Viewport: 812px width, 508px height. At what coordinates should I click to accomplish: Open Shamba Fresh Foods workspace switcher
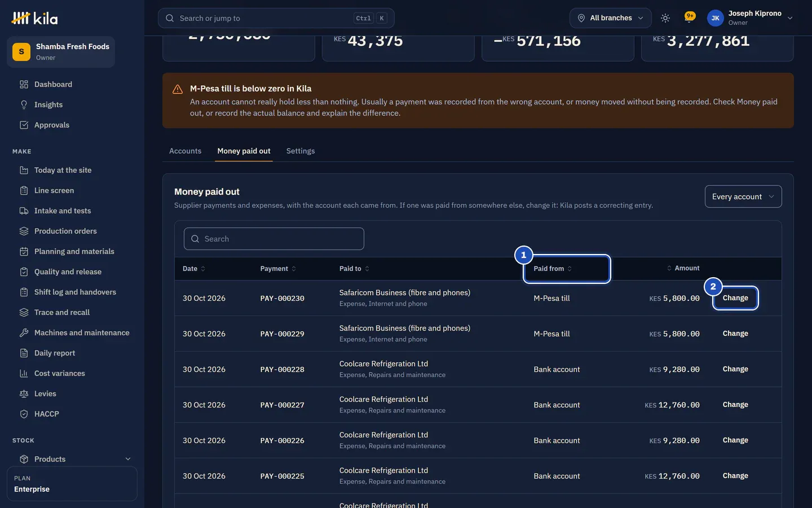click(x=61, y=52)
